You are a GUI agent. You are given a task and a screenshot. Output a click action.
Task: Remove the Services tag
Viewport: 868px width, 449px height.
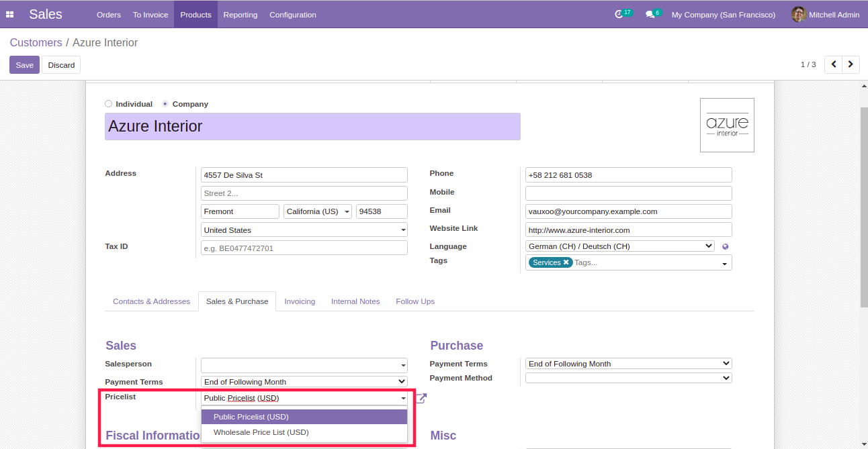[x=566, y=262]
